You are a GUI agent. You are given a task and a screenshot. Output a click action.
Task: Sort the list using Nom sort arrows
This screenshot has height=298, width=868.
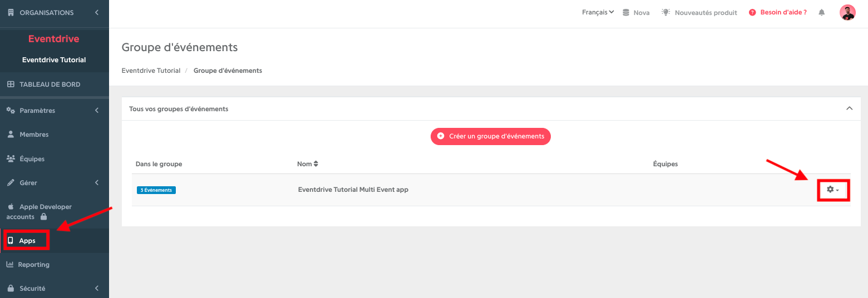pos(316,164)
